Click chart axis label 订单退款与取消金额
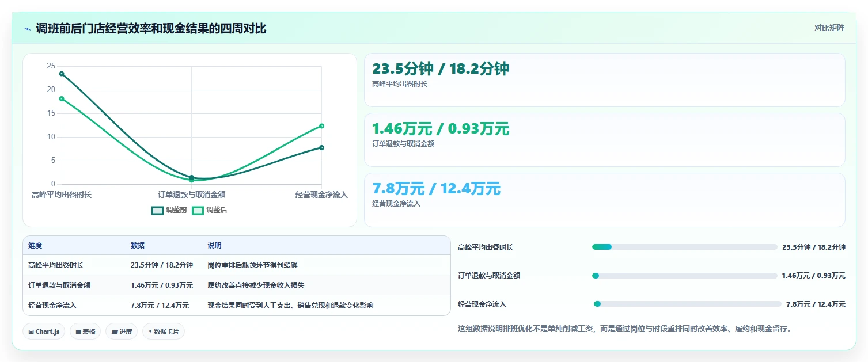The width and height of the screenshot is (868, 362). tap(192, 195)
